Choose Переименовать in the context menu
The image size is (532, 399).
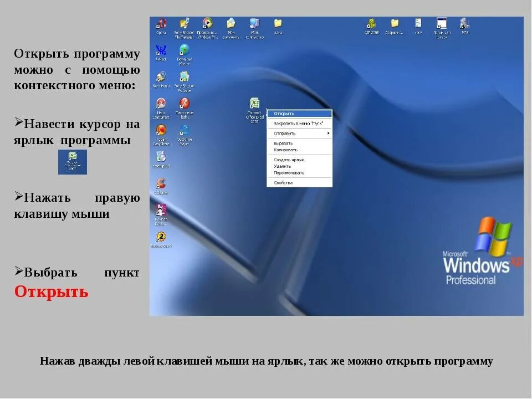[300, 173]
